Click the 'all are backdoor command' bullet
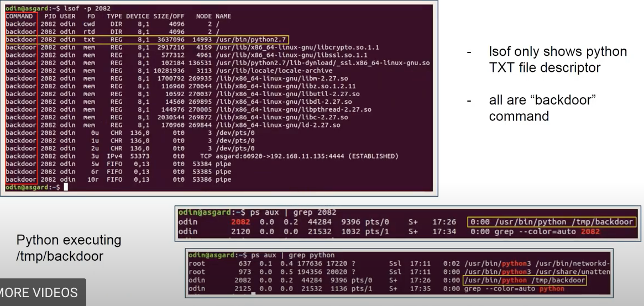This screenshot has height=306, width=644. tap(542, 108)
